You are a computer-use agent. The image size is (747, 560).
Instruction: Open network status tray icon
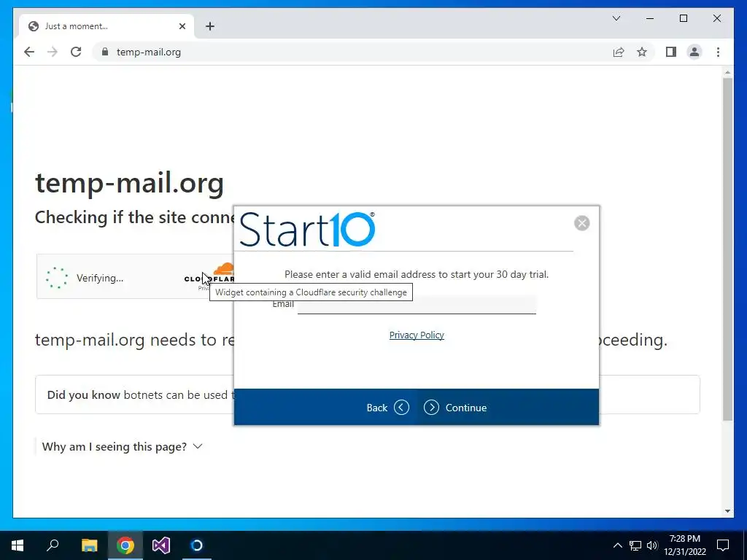[635, 545]
